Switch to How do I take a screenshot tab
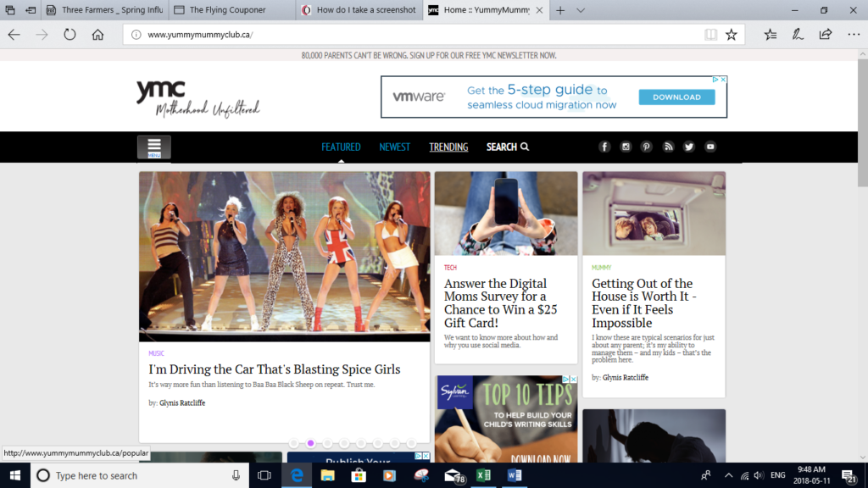This screenshot has width=868, height=488. pos(359,10)
